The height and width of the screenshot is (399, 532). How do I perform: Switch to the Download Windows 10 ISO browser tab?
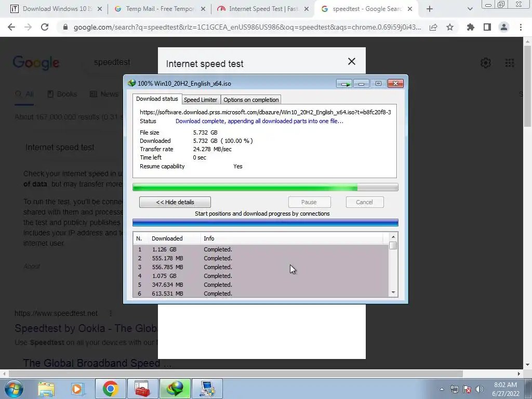pyautogui.click(x=57, y=9)
